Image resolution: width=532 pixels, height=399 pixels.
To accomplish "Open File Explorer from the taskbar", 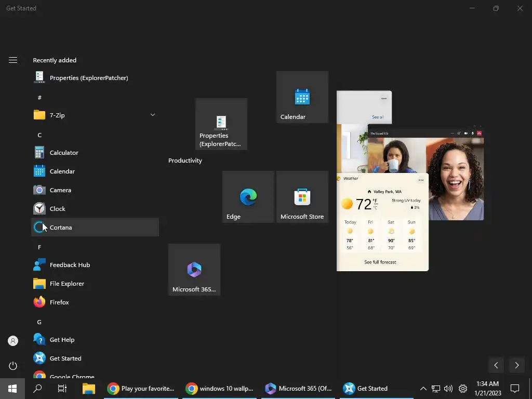I will pyautogui.click(x=89, y=389).
